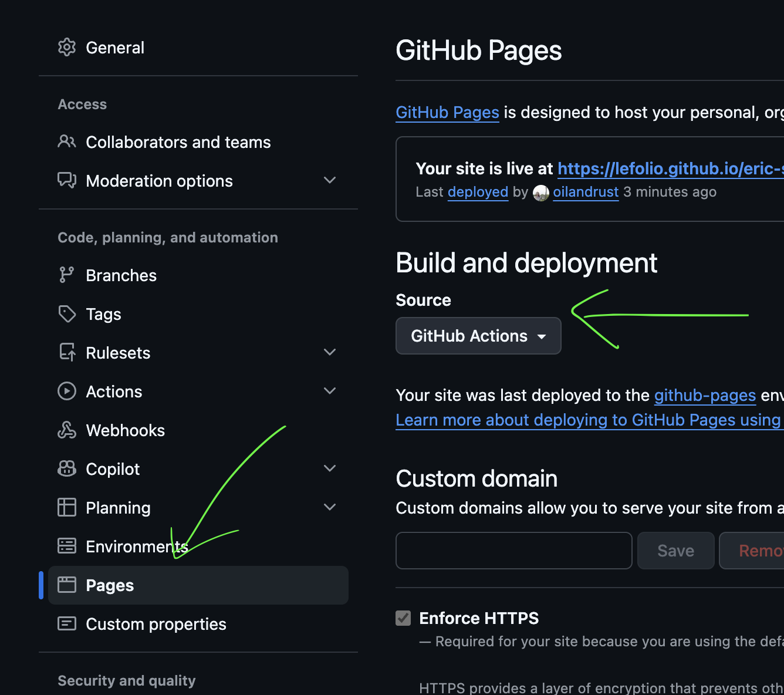Click the Copilot icon
This screenshot has height=695, width=784.
67,468
